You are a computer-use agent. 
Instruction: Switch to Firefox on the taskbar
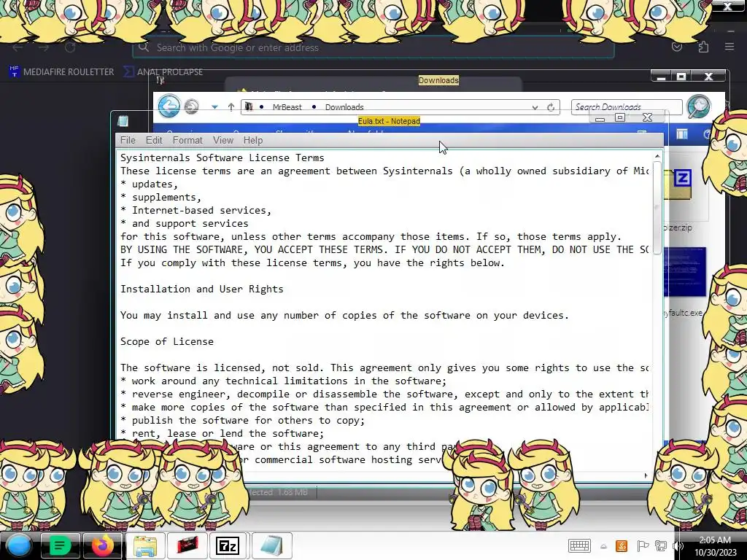pos(103,545)
